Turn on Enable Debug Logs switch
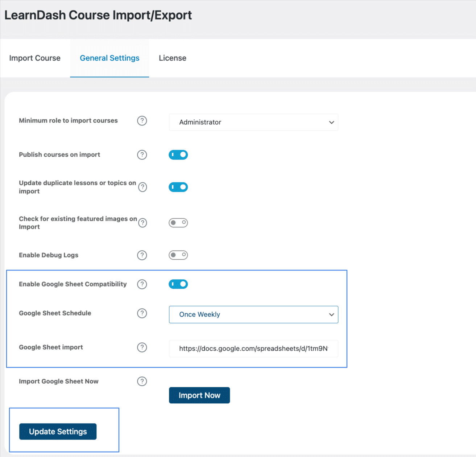The height and width of the screenshot is (457, 476). [x=178, y=255]
